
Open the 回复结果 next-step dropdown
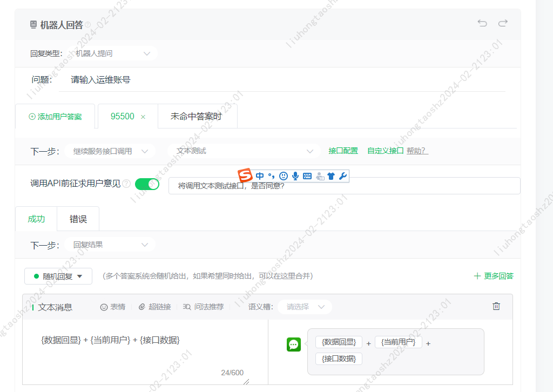[110, 245]
